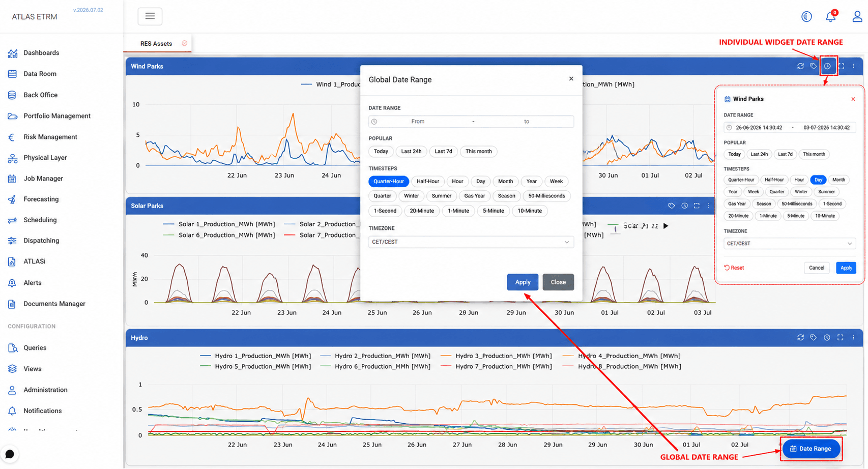Choose Last 7d in Wind Parks popup
This screenshot has height=469, width=868.
click(x=785, y=154)
